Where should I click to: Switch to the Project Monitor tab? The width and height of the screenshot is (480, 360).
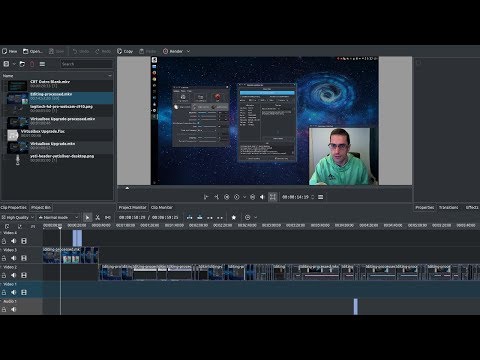pyautogui.click(x=132, y=207)
